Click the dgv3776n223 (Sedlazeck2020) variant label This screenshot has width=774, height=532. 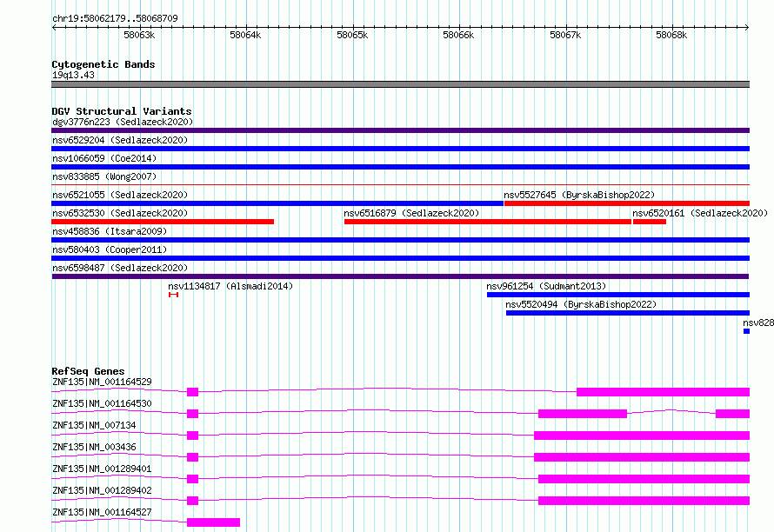[123, 122]
